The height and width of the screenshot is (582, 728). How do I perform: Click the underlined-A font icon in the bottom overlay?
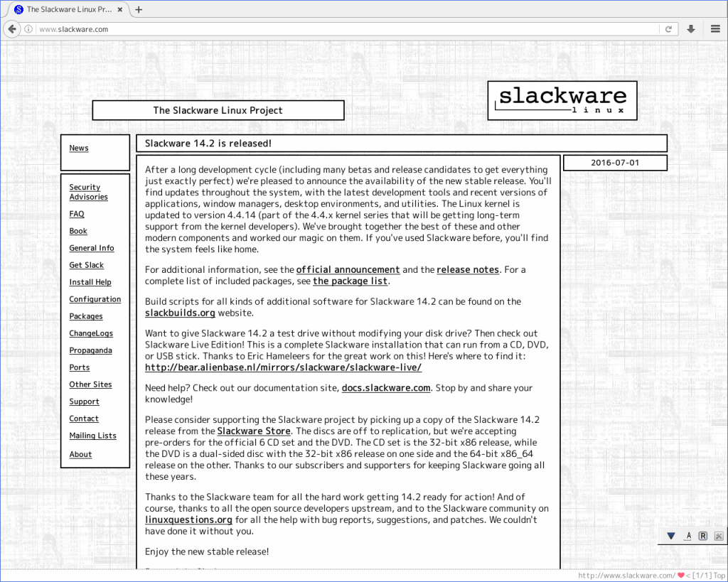687,535
